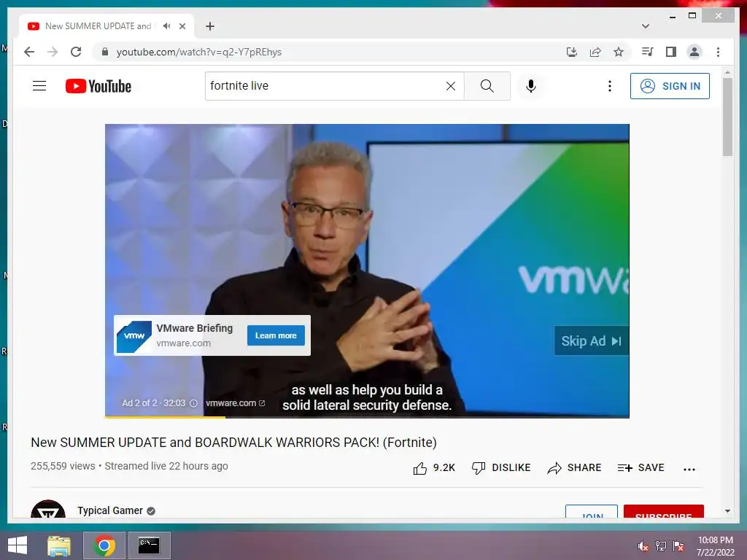Install app icon in address bar
This screenshot has width=747, height=560.
click(572, 52)
